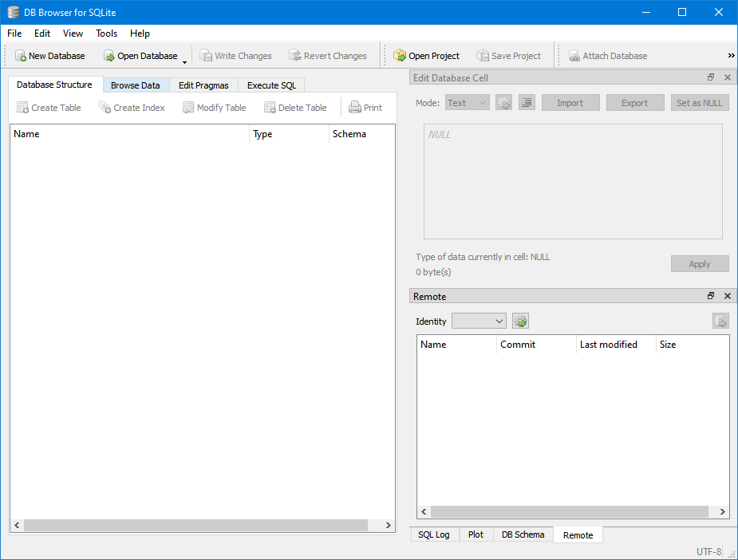This screenshot has height=560, width=738.
Task: Open the Identity combo box
Action: pos(479,321)
